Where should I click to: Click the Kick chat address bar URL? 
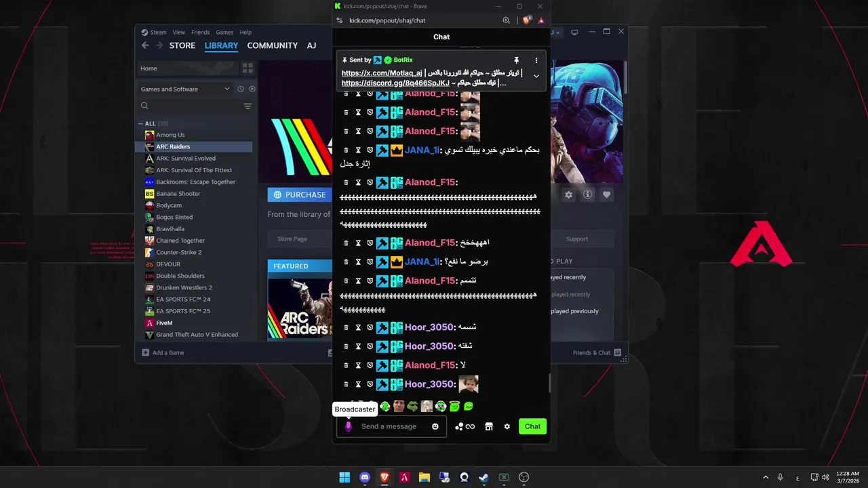387,20
